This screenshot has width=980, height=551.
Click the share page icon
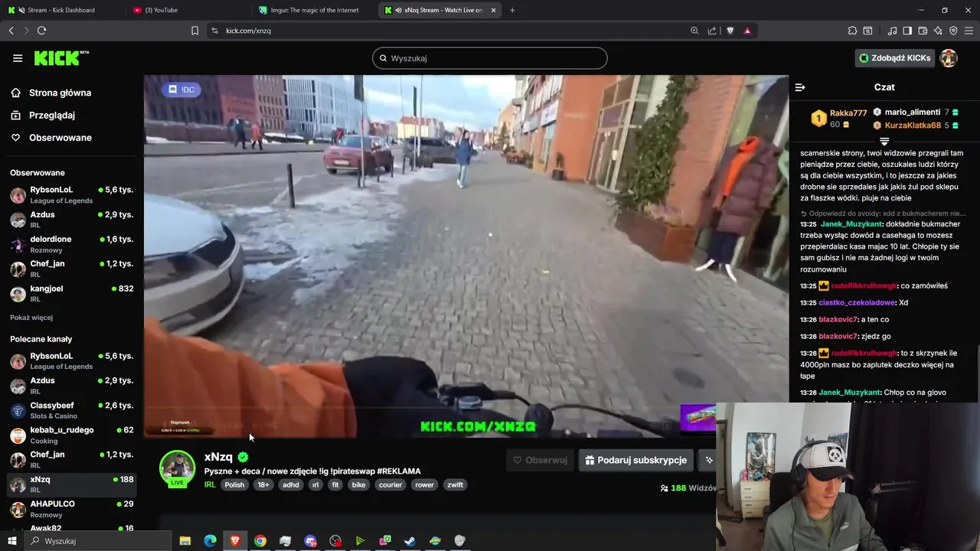(x=712, y=31)
